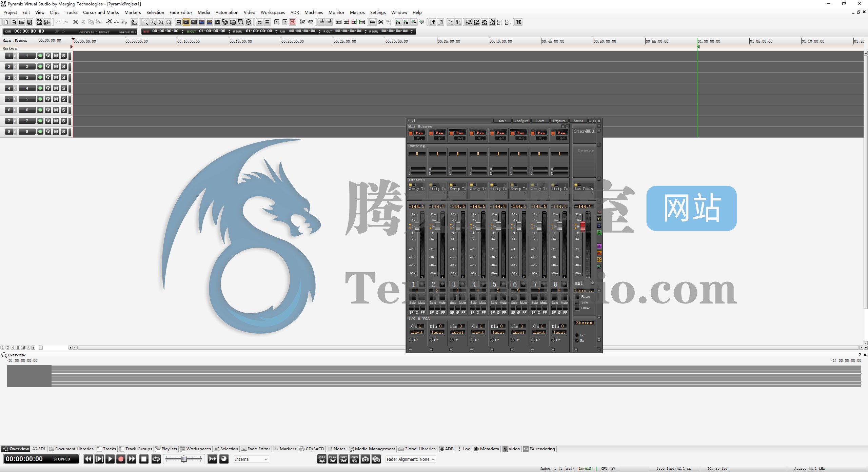This screenshot has height=472, width=868.
Task: Open Input selector on mixer strip 1
Action: click(417, 333)
